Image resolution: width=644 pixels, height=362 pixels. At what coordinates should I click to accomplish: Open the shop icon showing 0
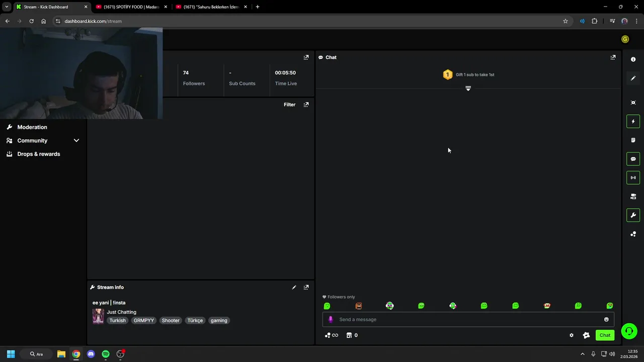pyautogui.click(x=352, y=335)
